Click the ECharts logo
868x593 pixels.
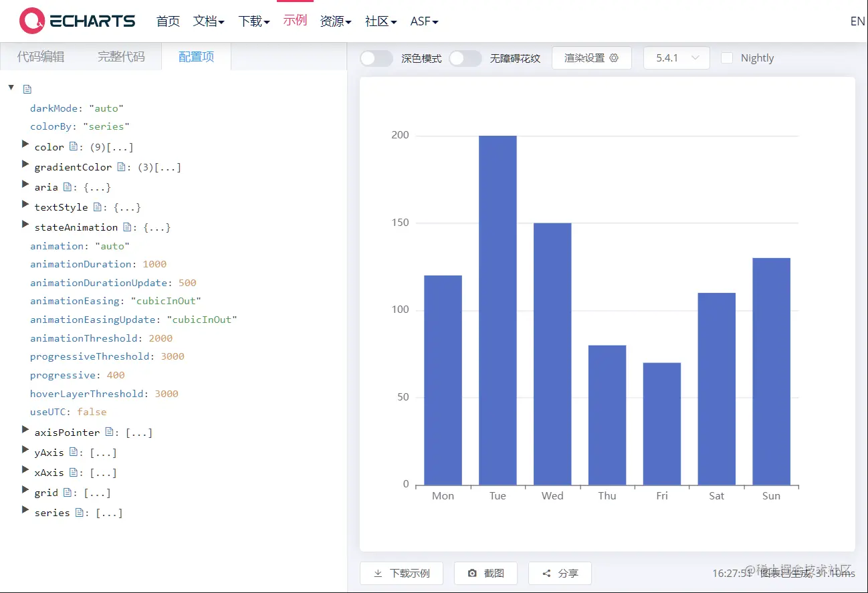tap(77, 21)
